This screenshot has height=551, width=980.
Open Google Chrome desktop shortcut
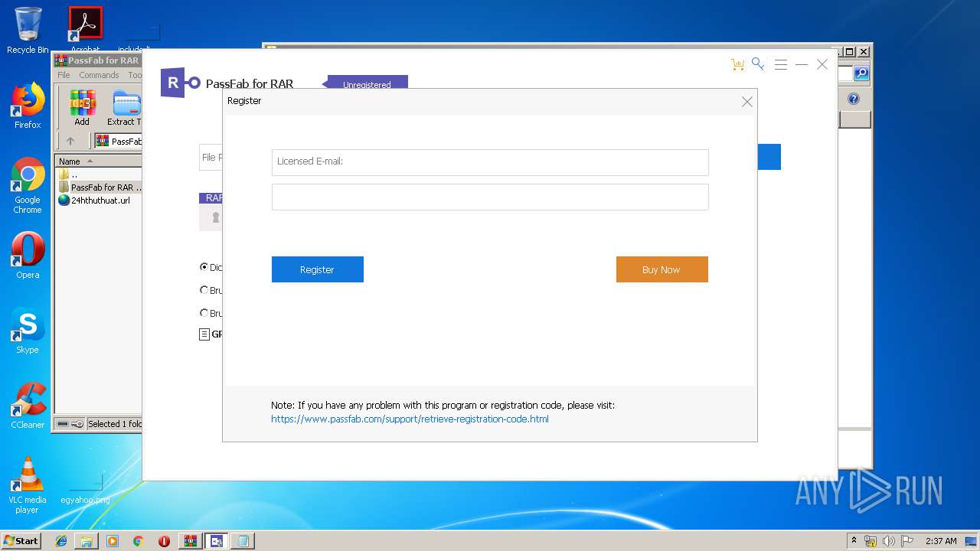[x=28, y=186]
